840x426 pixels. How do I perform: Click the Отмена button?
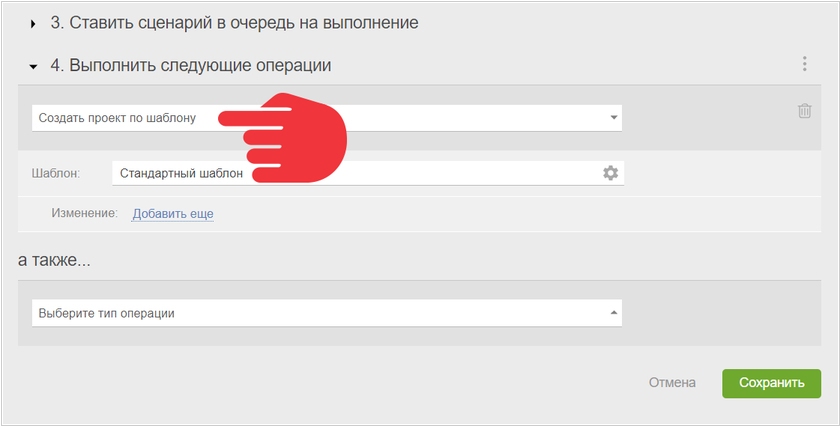point(672,383)
